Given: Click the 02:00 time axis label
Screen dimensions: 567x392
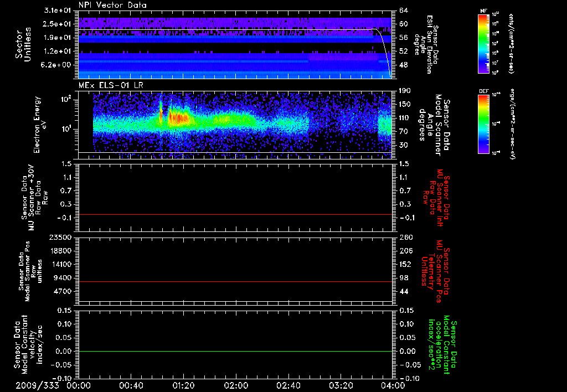Looking at the screenshot, I should 236,385.
